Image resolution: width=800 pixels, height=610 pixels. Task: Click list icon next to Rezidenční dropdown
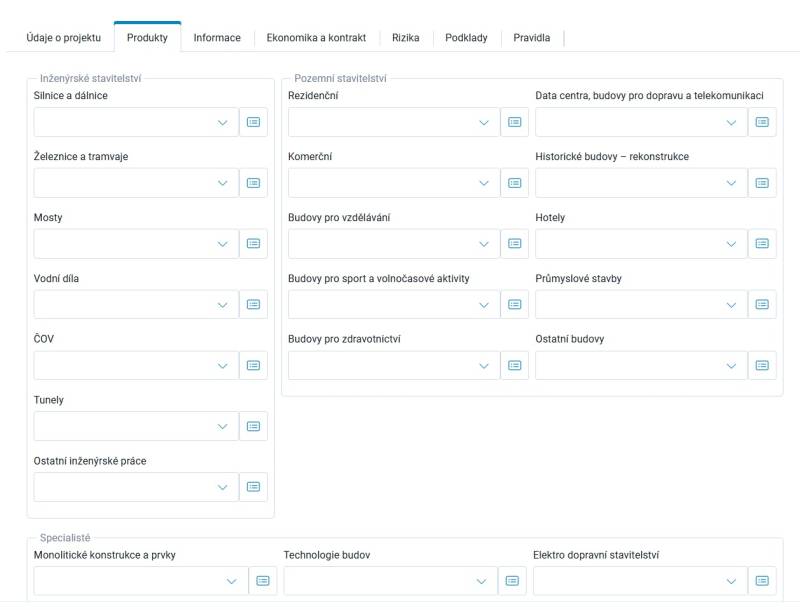point(514,122)
